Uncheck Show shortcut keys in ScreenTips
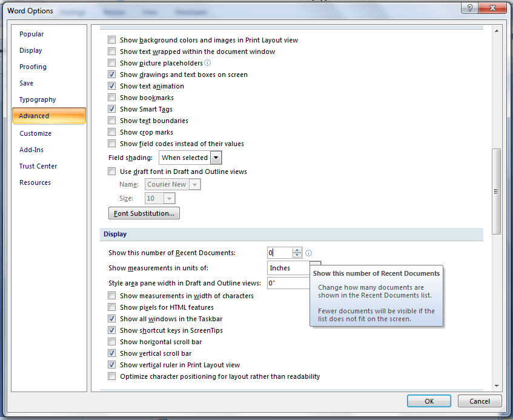This screenshot has width=513, height=420. point(112,330)
